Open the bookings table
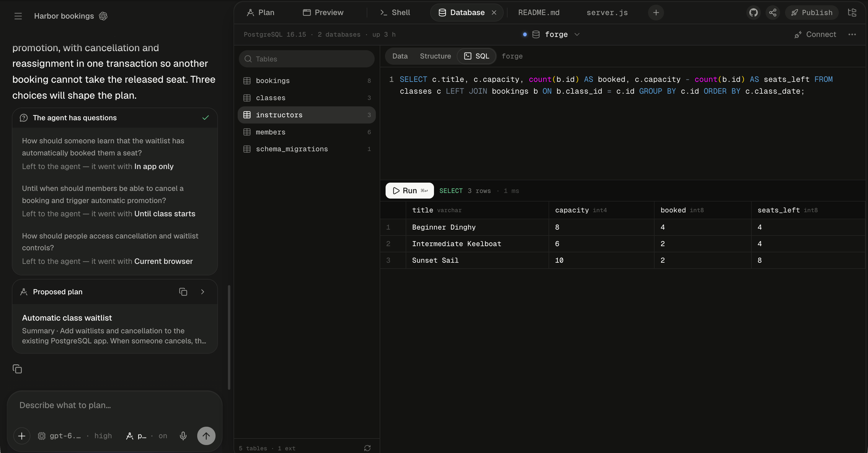Screen dimensions: 868x453 (x=307, y=81)
